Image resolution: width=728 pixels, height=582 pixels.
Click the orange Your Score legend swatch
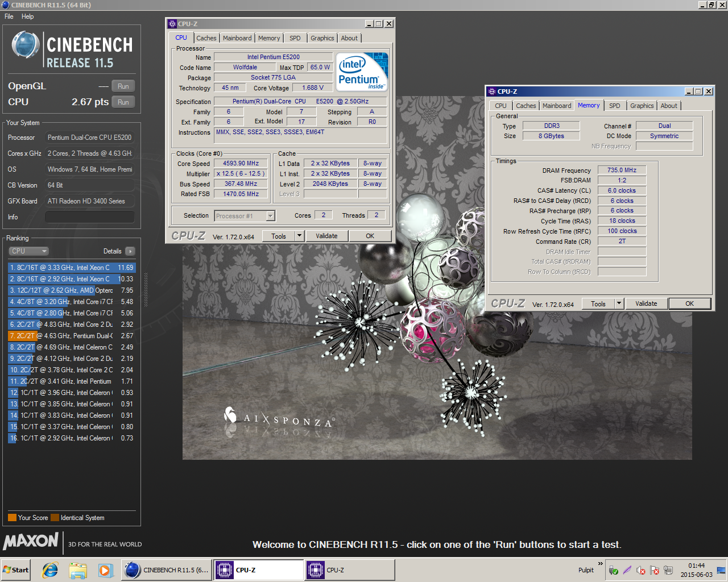(12, 518)
